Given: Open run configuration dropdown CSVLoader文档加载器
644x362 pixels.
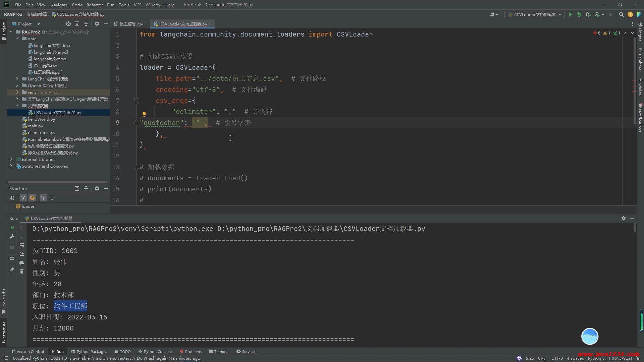Looking at the screenshot, I should 535,14.
